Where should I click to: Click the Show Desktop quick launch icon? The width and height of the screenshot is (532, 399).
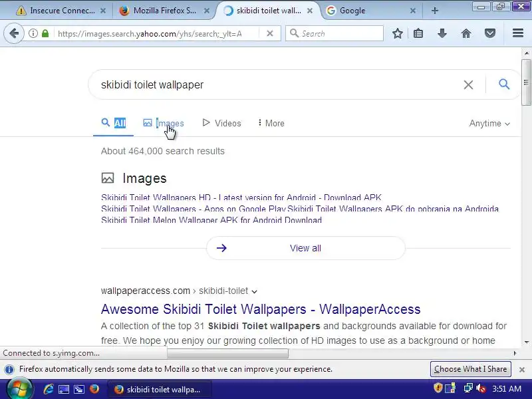pyautogui.click(x=64, y=389)
